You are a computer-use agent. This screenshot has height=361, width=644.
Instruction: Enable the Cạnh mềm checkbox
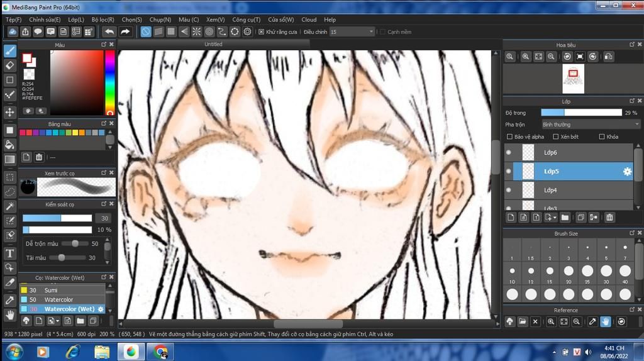tap(383, 31)
